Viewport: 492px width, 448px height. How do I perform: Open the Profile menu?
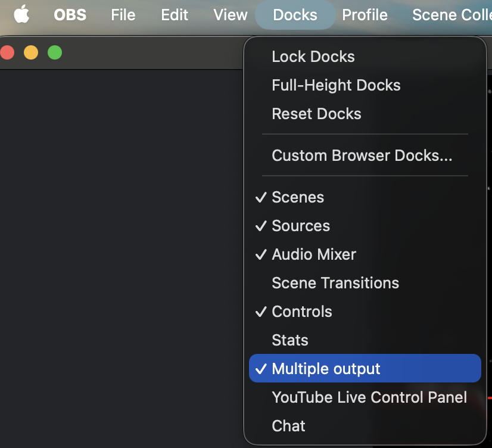pyautogui.click(x=365, y=15)
